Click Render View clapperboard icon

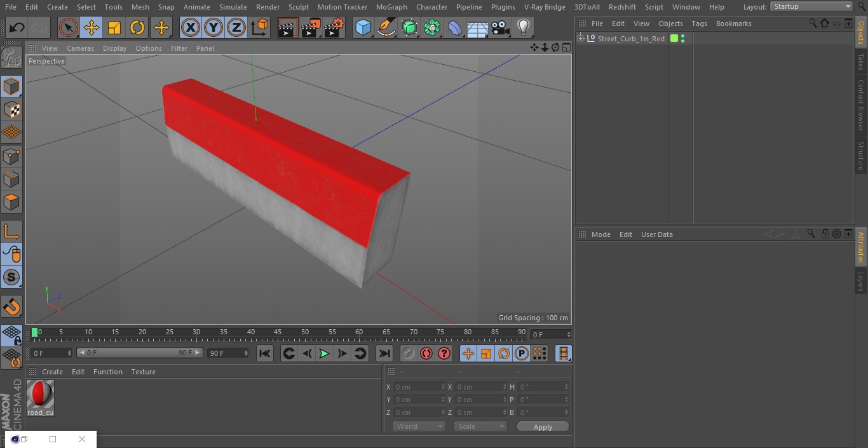[x=288, y=28]
